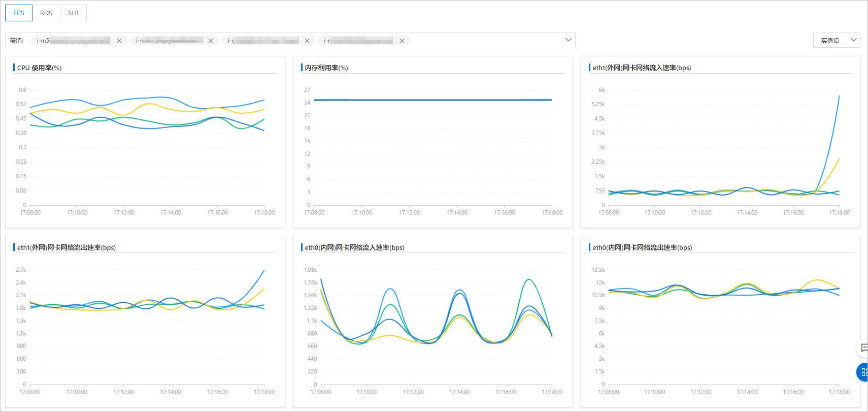Click the instance filter input field
Viewport: 868px width, 412px height.
[290, 40]
